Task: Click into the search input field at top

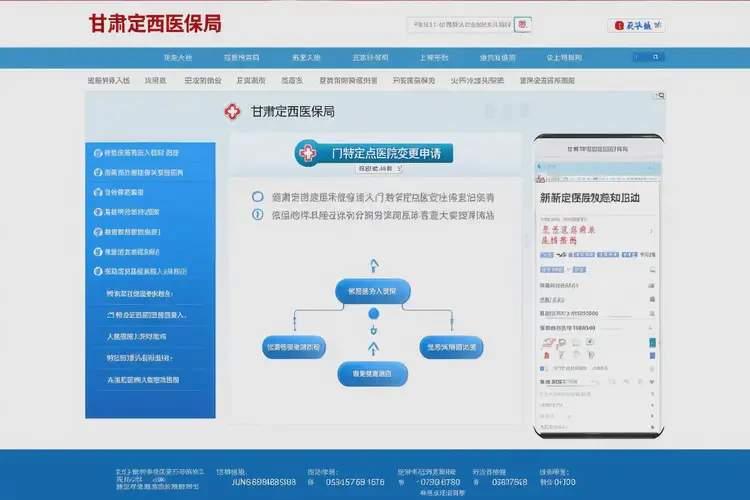Action: 459,25
